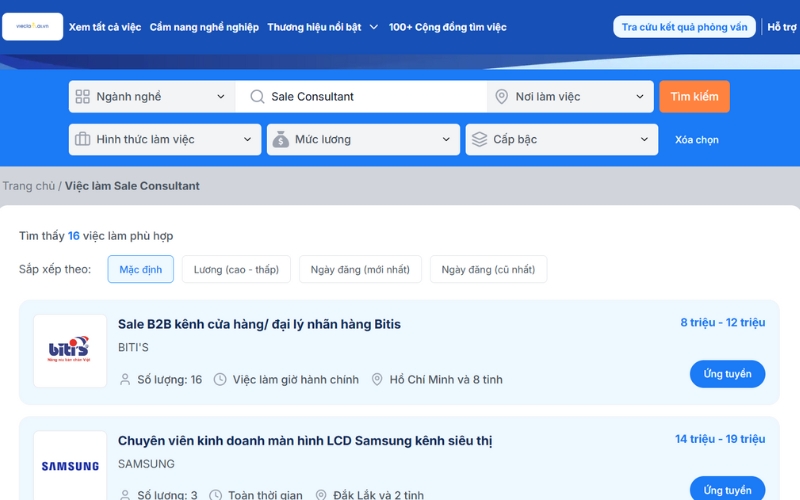Open Sale B2B kênh cửa hàng job title

[259, 324]
